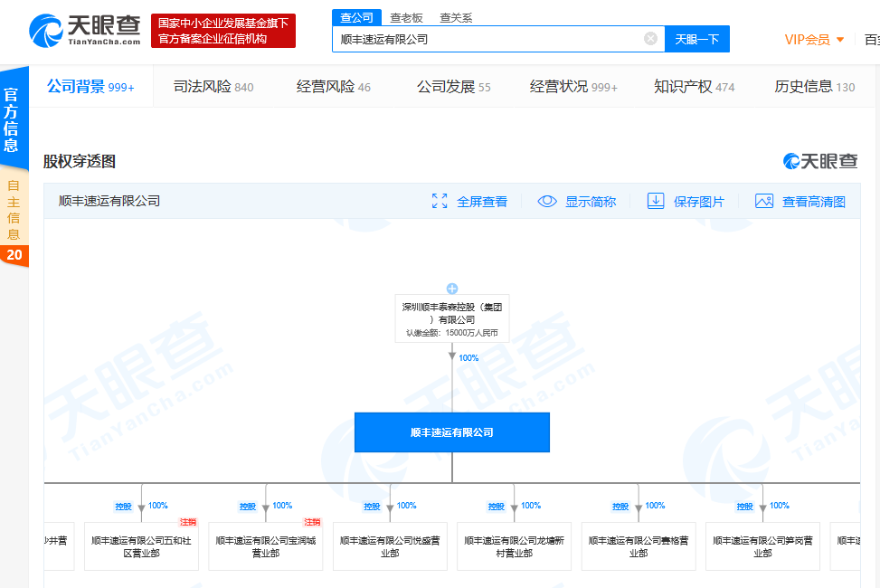Click the 注销 badge on 宝润城营业部
The height and width of the screenshot is (588, 880).
pos(312,522)
